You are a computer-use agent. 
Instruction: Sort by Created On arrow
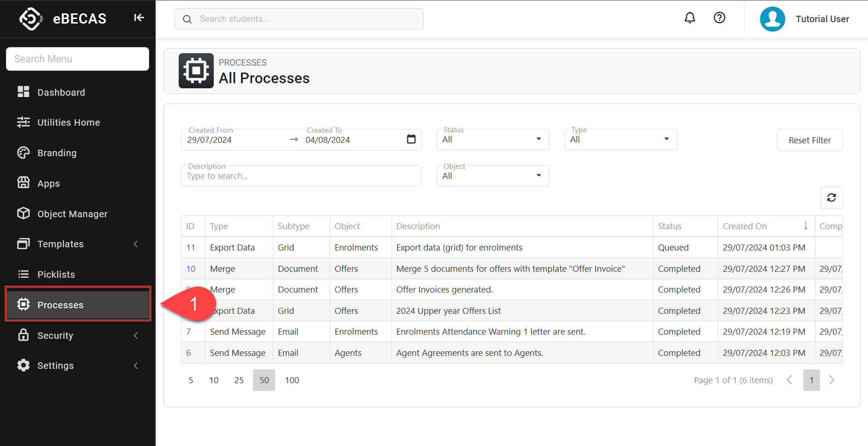[805, 226]
